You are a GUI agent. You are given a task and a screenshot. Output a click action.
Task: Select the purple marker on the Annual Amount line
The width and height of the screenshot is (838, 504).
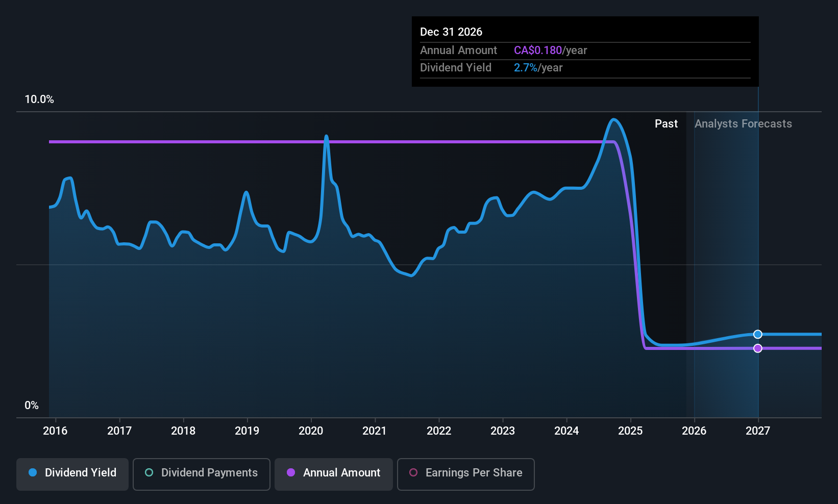pyautogui.click(x=757, y=348)
